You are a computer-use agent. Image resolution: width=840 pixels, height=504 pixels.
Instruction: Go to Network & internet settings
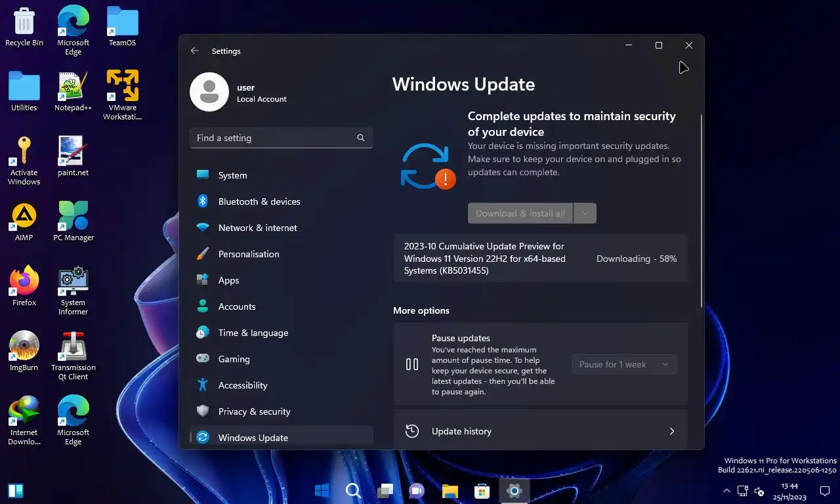click(282, 228)
